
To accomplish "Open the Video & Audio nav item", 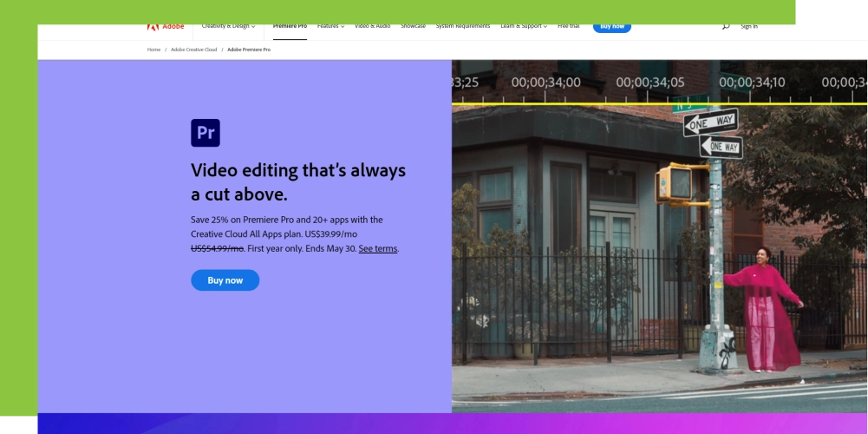I will coord(373,27).
